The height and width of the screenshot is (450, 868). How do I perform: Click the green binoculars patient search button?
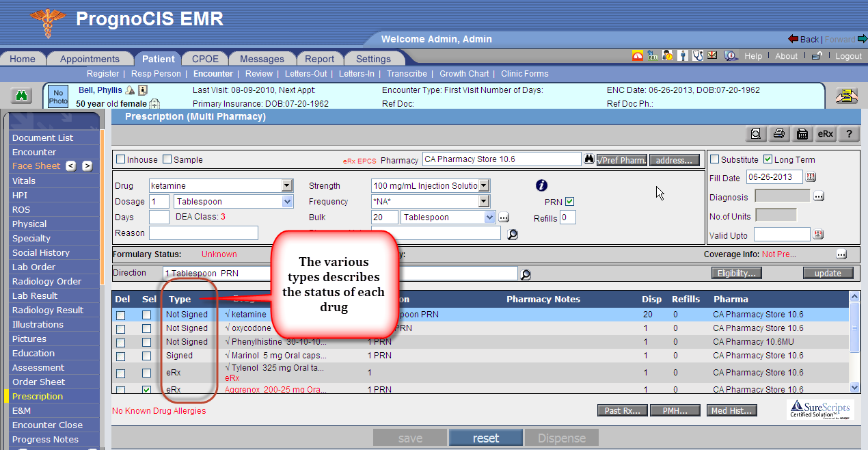click(21, 96)
